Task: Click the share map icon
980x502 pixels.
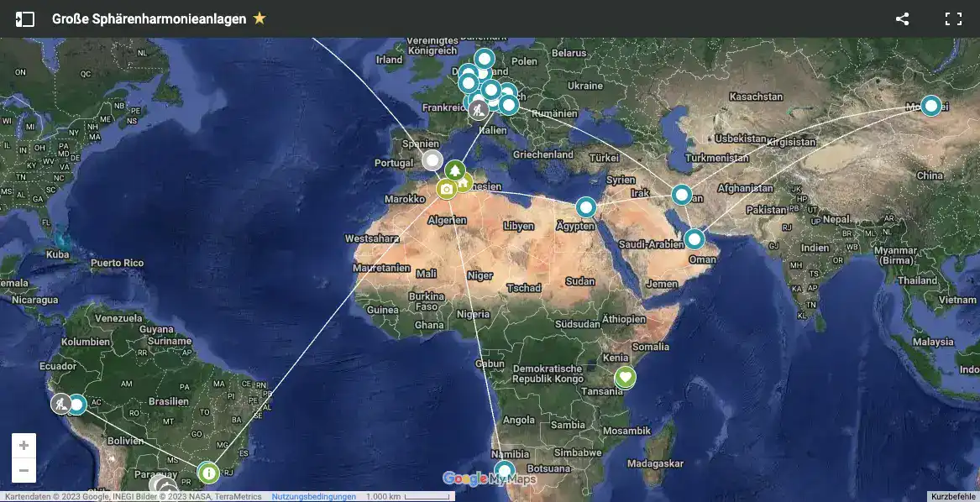Action: point(902,18)
